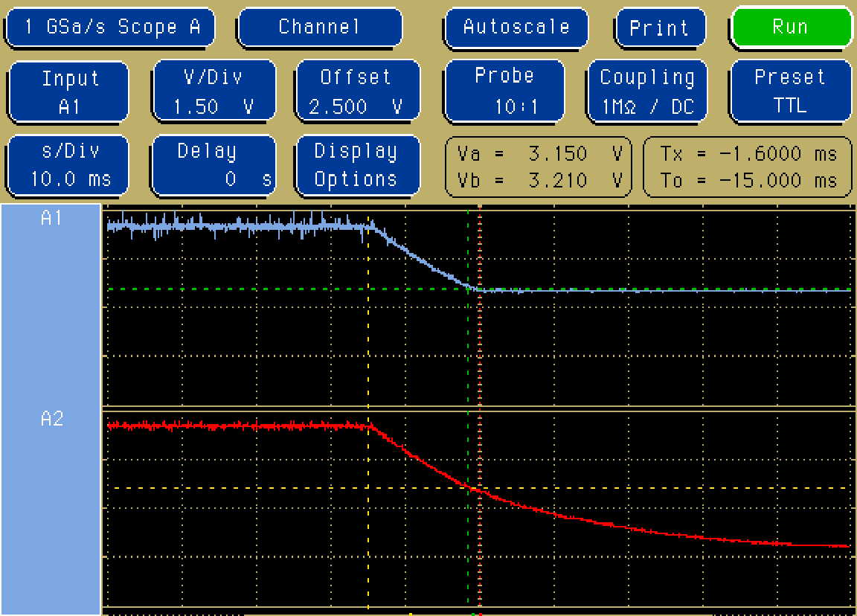Select the Vb = 3.210 V readout

[x=539, y=180]
